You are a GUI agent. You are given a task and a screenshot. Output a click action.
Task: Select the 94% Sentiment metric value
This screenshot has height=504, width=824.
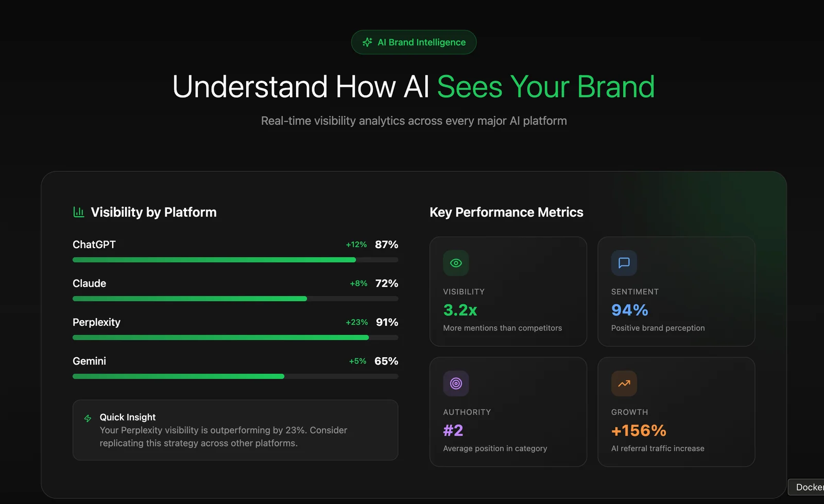629,310
